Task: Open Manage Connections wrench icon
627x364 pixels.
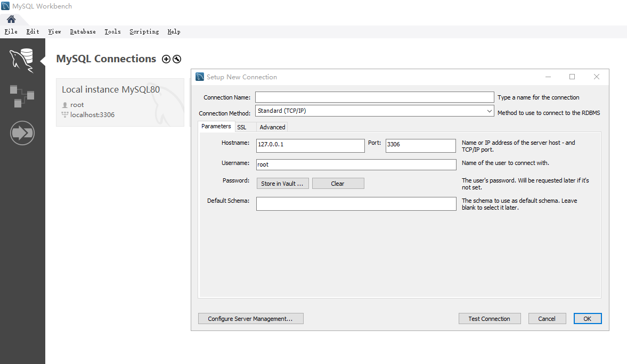Action: (x=177, y=59)
